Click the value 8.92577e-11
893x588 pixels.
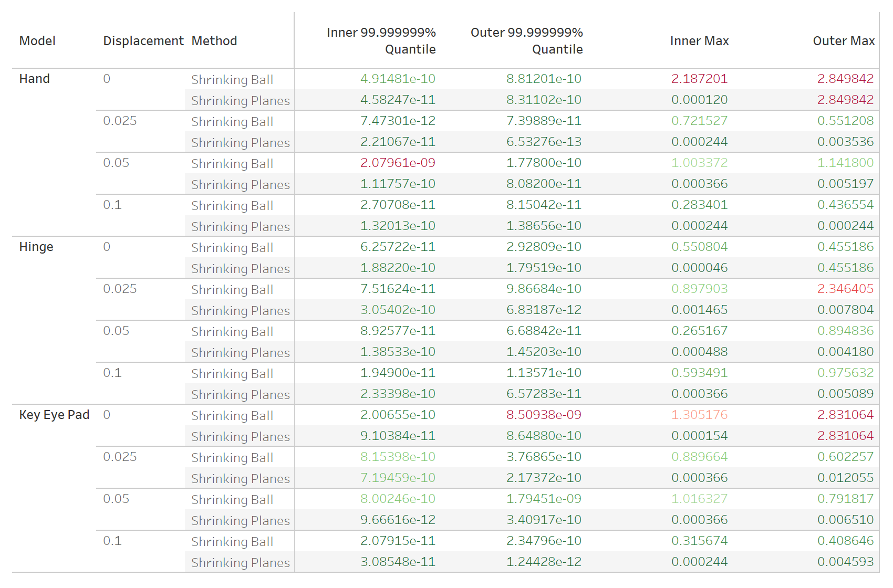click(398, 331)
